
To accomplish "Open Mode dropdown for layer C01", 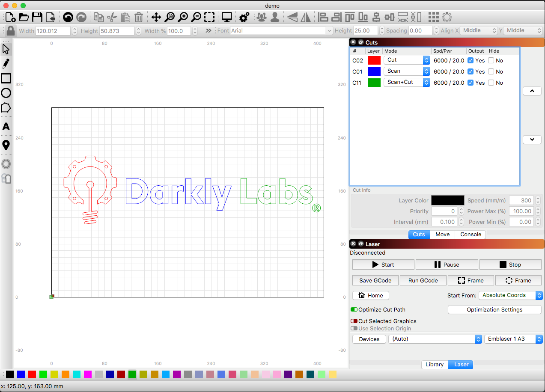I will [407, 71].
